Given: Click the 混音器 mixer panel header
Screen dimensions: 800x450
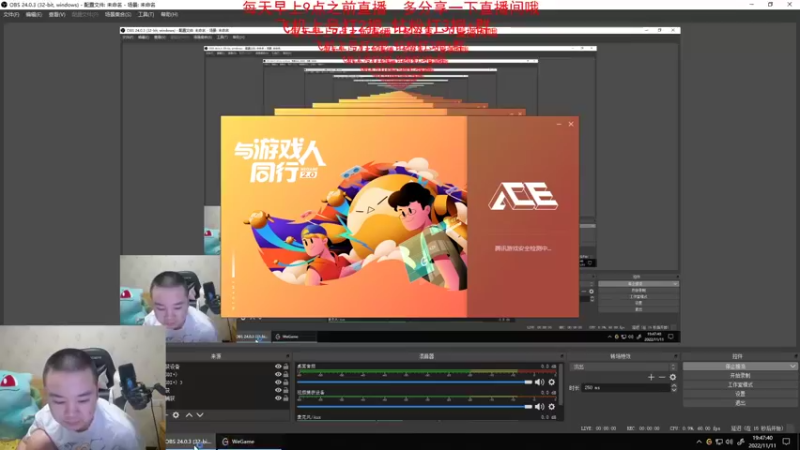Looking at the screenshot, I should 426,356.
